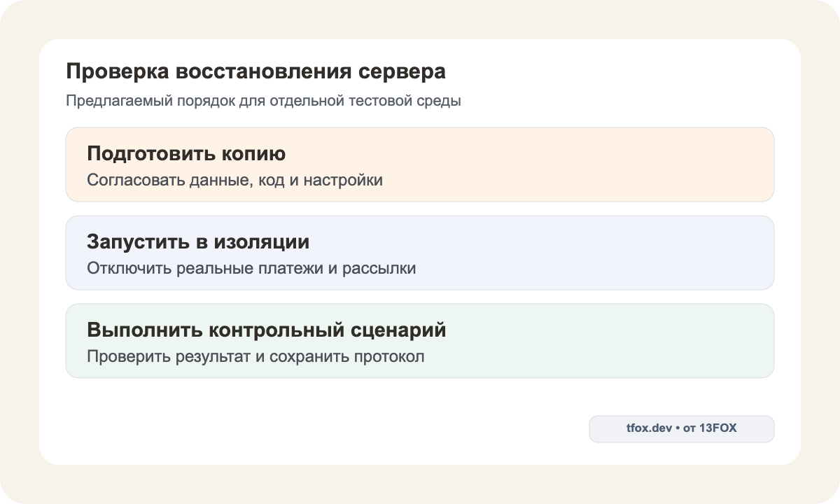Click the 'tfox.dev • от 13FOX' badge
Image resolution: width=840 pixels, height=504 pixels.
(x=682, y=429)
